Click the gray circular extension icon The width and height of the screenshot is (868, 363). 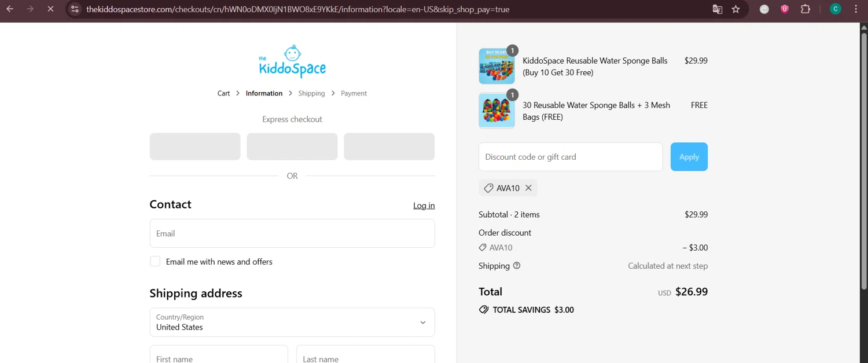pos(764,9)
